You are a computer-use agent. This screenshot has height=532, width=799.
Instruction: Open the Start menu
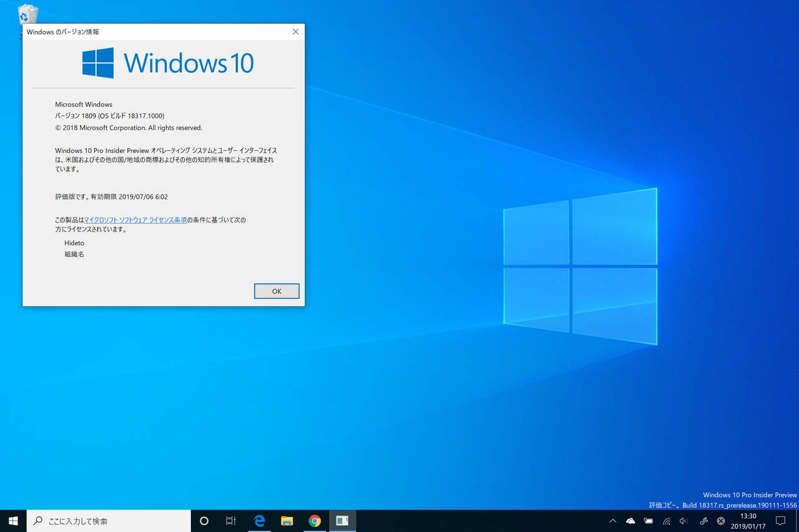tap(12, 521)
